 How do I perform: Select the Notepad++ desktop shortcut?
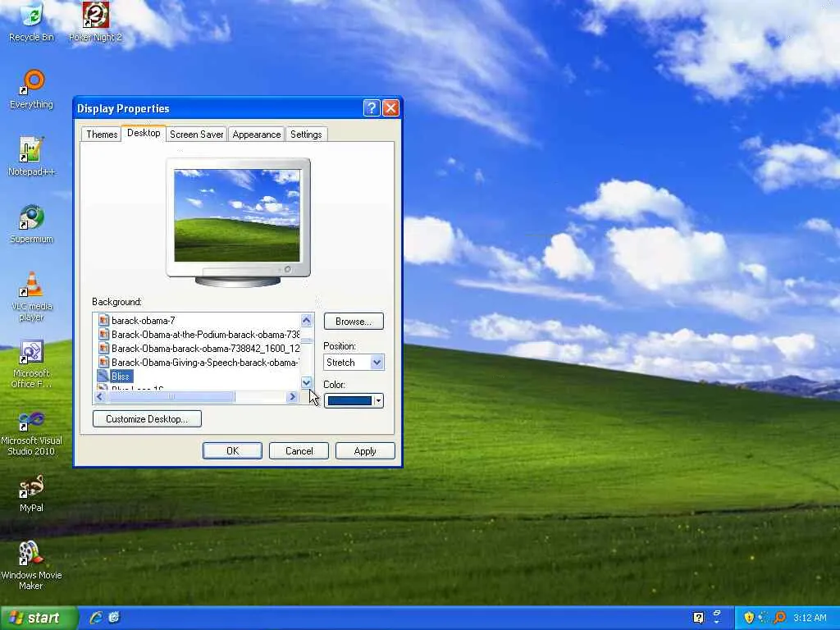click(x=32, y=157)
